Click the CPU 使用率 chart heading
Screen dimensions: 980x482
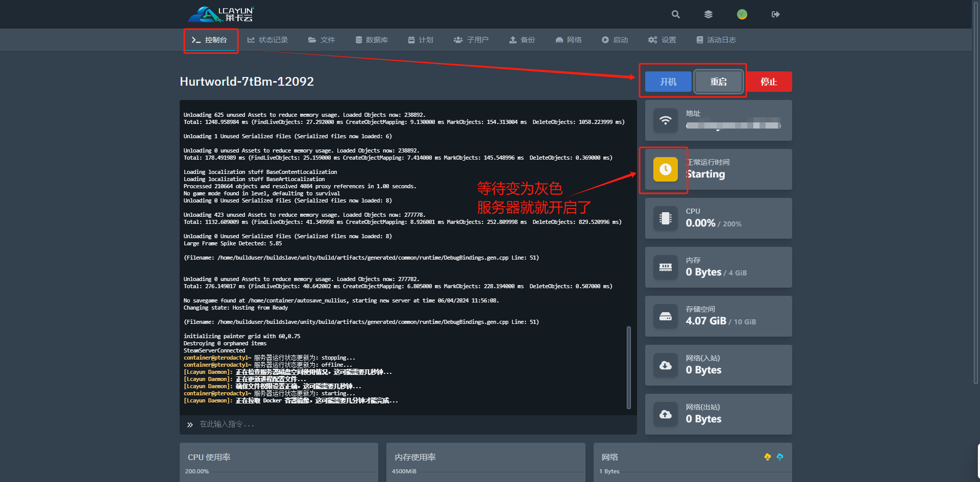pos(209,457)
